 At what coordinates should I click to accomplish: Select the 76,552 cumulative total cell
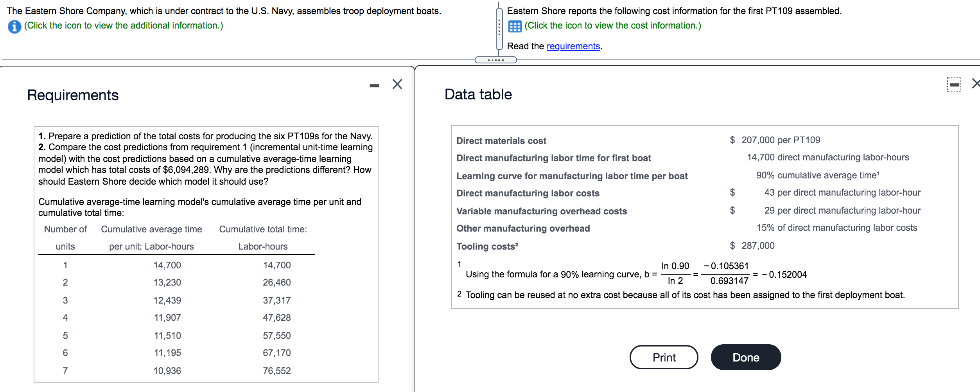[276, 371]
